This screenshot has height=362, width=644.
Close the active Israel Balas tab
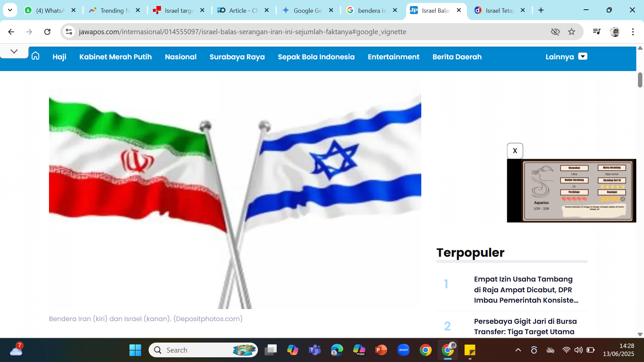[459, 10]
